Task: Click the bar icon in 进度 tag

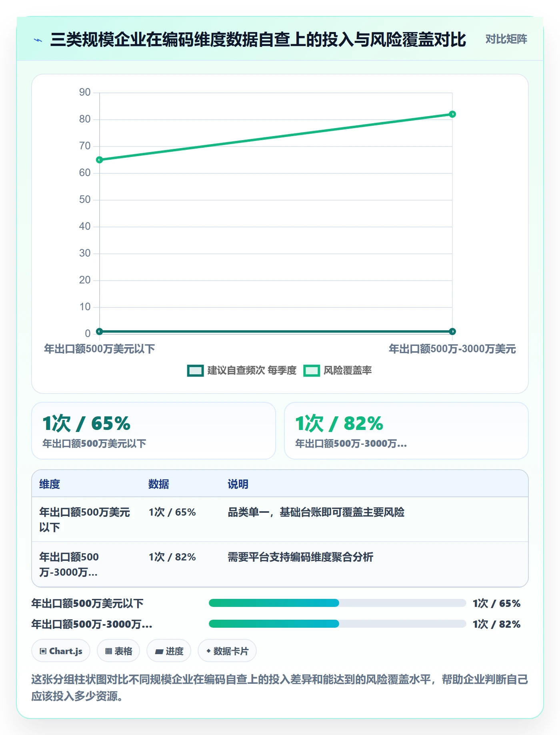Action: coord(159,652)
